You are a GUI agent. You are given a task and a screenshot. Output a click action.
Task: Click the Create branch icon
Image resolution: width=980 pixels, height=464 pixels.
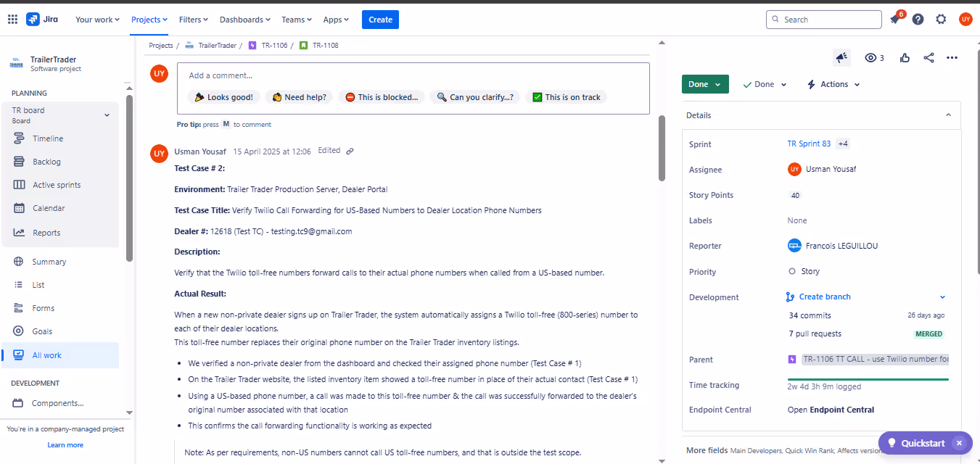point(790,297)
